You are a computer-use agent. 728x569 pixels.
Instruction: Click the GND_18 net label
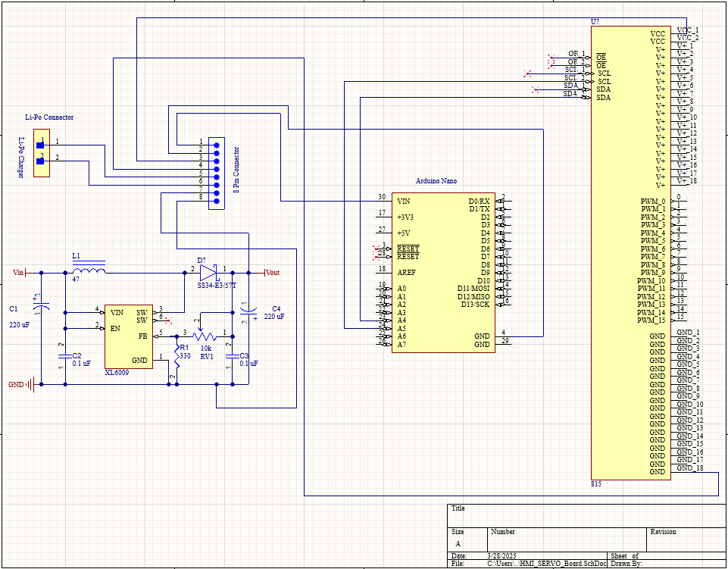(x=690, y=467)
